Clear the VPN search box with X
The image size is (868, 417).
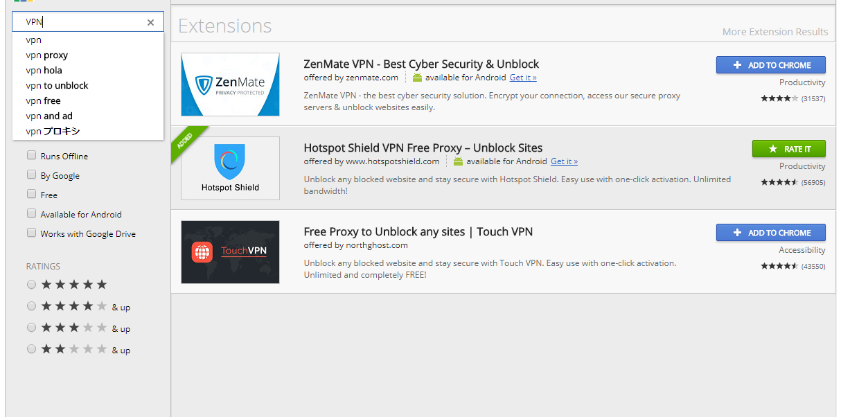tap(150, 22)
